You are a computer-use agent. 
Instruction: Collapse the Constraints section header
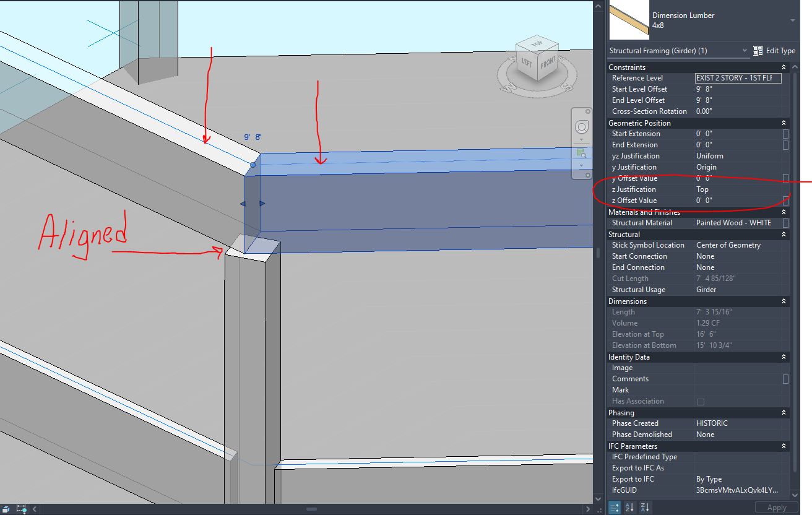coord(784,67)
